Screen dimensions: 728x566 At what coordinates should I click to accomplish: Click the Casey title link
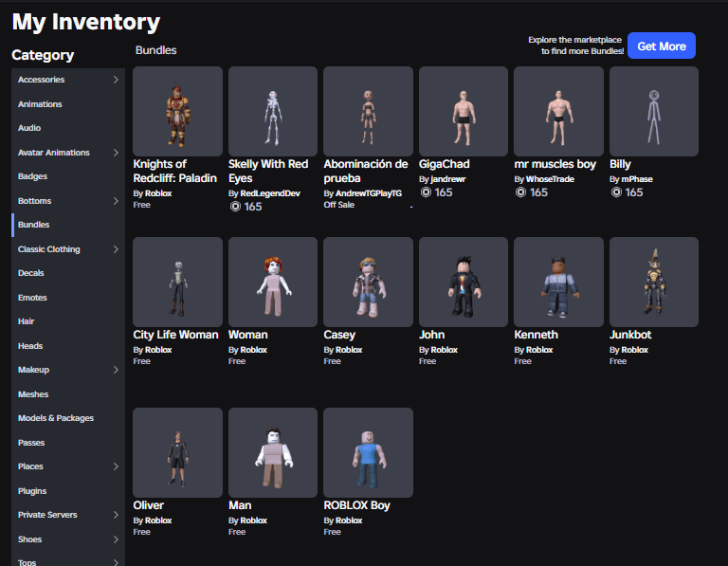click(x=339, y=335)
